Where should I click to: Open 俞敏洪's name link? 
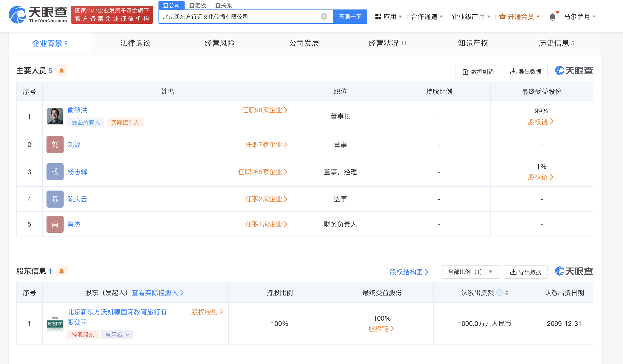point(77,110)
